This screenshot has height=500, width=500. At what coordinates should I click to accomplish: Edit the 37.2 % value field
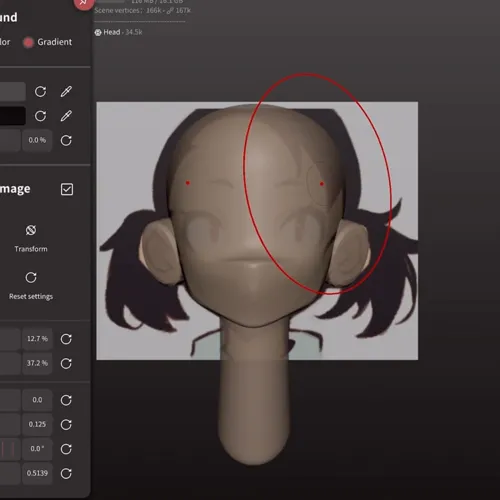click(37, 363)
